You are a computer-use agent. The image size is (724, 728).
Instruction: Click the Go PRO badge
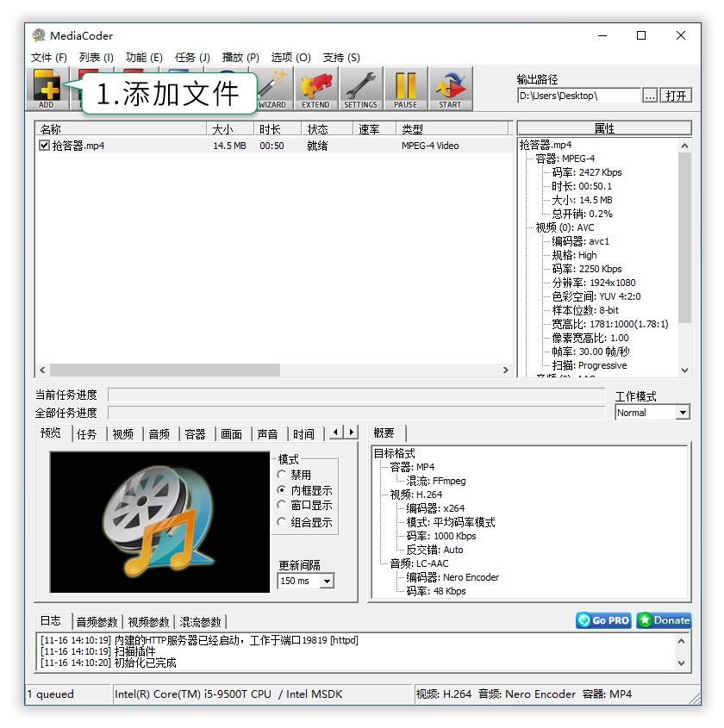point(603,620)
